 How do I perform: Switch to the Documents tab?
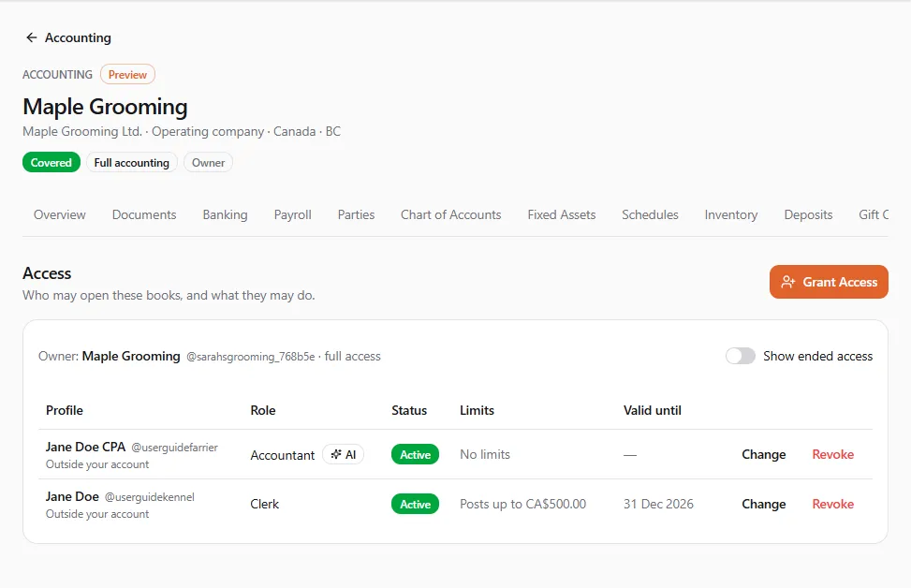[x=144, y=215]
